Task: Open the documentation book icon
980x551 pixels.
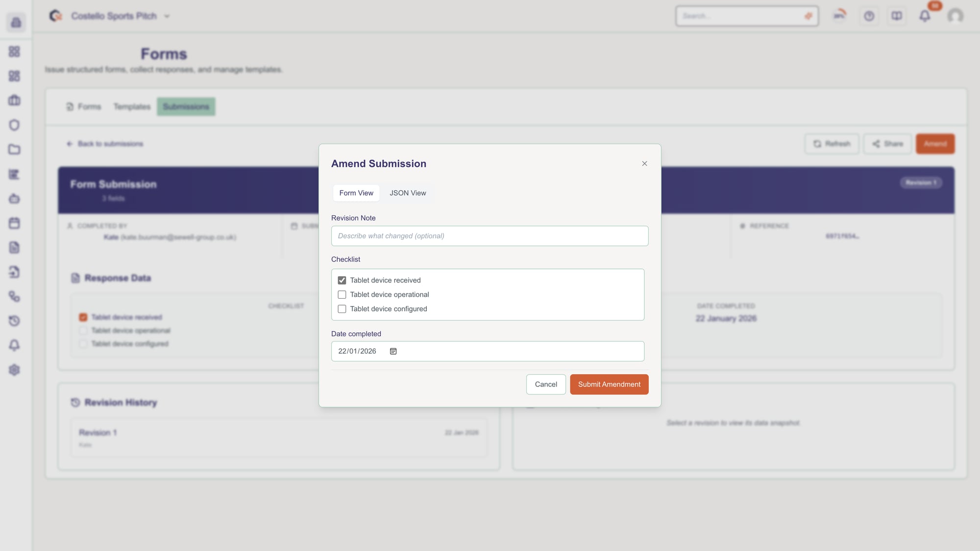Action: pos(896,16)
